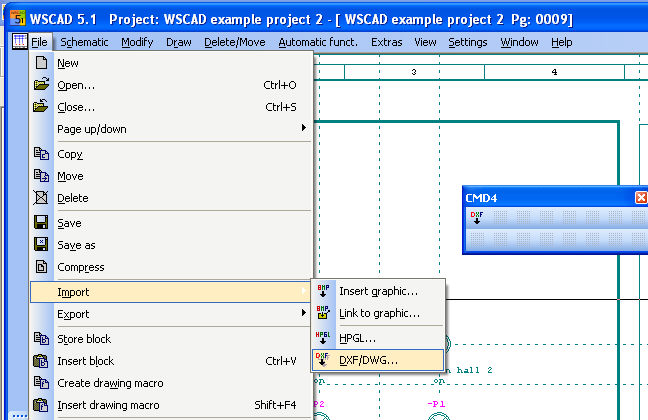This screenshot has height=420, width=648.
Task: Click the Move pages icon
Action: 41,175
